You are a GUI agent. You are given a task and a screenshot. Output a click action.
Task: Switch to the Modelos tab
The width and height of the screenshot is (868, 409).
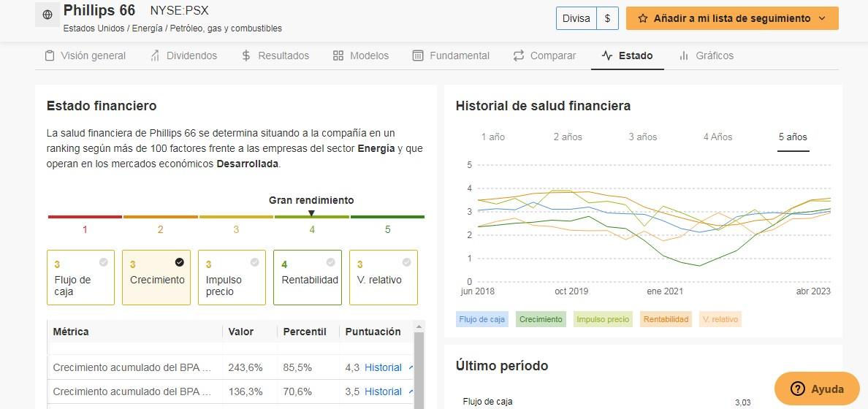click(361, 56)
